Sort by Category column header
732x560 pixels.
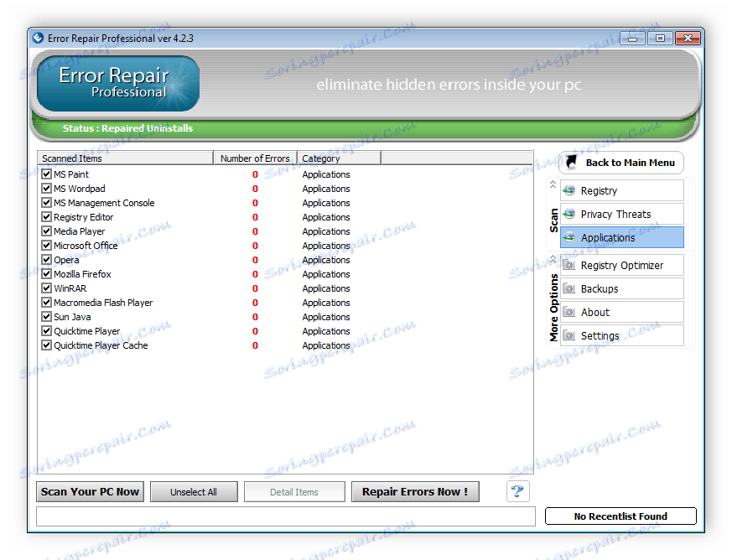(x=339, y=158)
